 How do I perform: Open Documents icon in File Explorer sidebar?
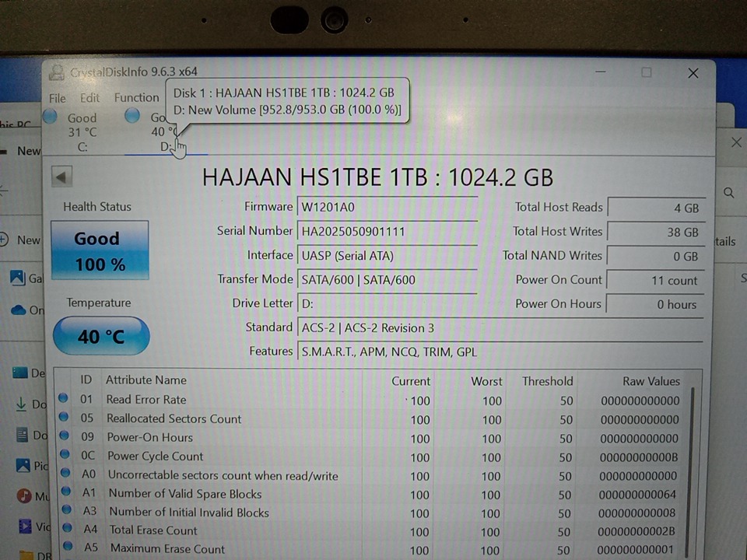tap(22, 435)
